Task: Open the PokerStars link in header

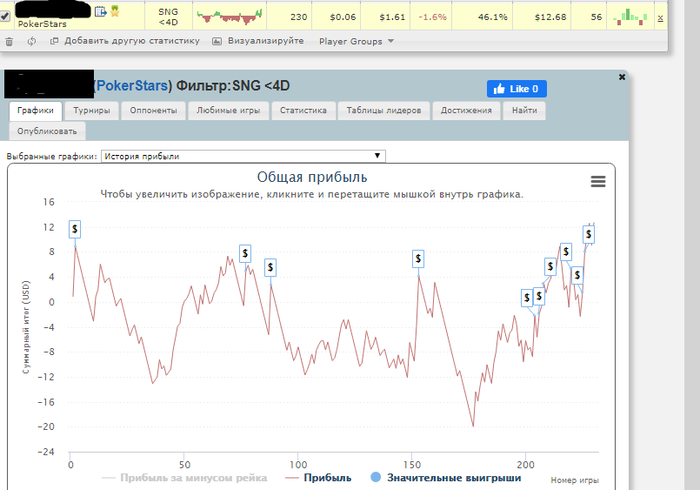Action: tap(133, 85)
